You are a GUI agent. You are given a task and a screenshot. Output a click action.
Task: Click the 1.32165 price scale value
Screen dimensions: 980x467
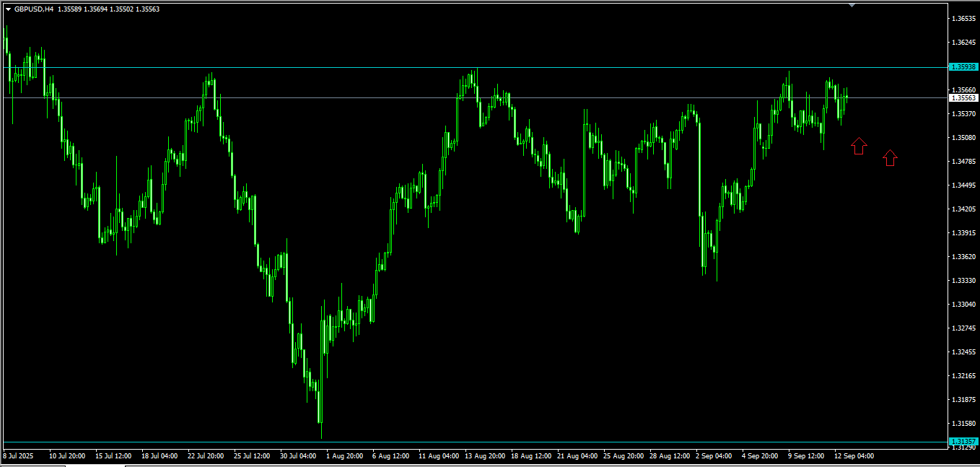point(965,375)
